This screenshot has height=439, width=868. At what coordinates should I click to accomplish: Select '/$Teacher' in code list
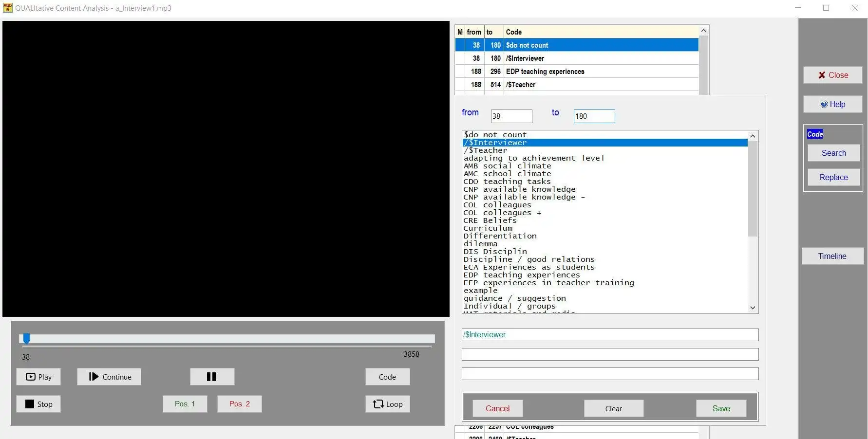[x=605, y=150]
